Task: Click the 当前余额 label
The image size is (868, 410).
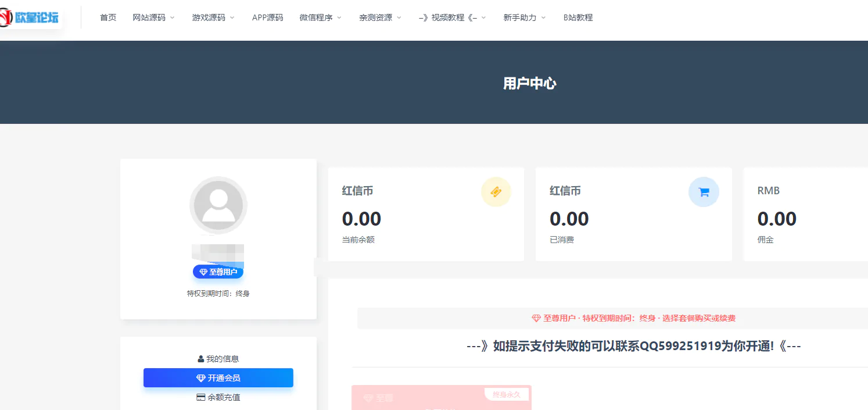Action: [x=358, y=240]
